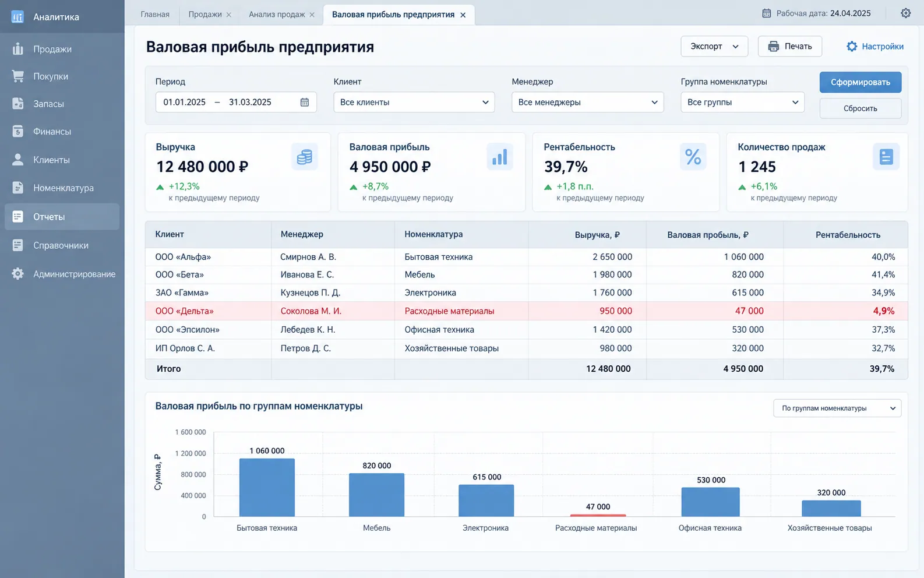924x578 pixels.
Task: Select the highlighted ООО «Дельта» row
Action: [526, 311]
